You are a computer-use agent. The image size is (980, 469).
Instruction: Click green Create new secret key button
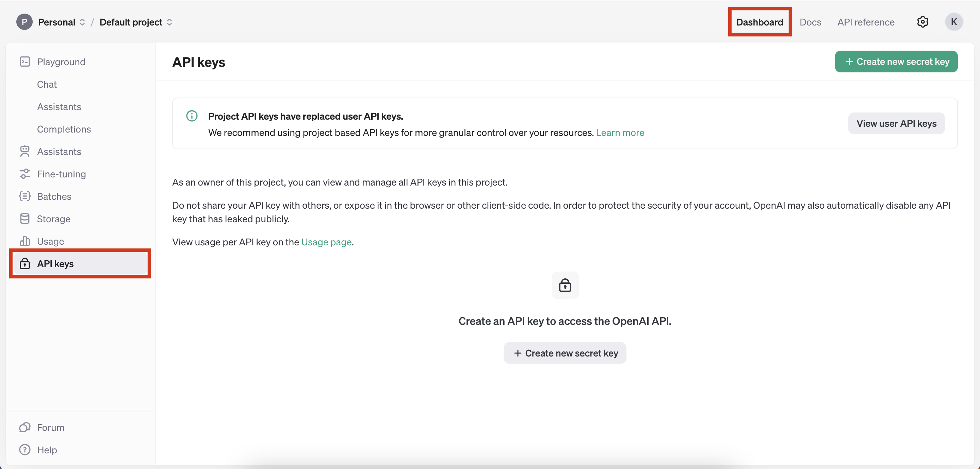[896, 62]
